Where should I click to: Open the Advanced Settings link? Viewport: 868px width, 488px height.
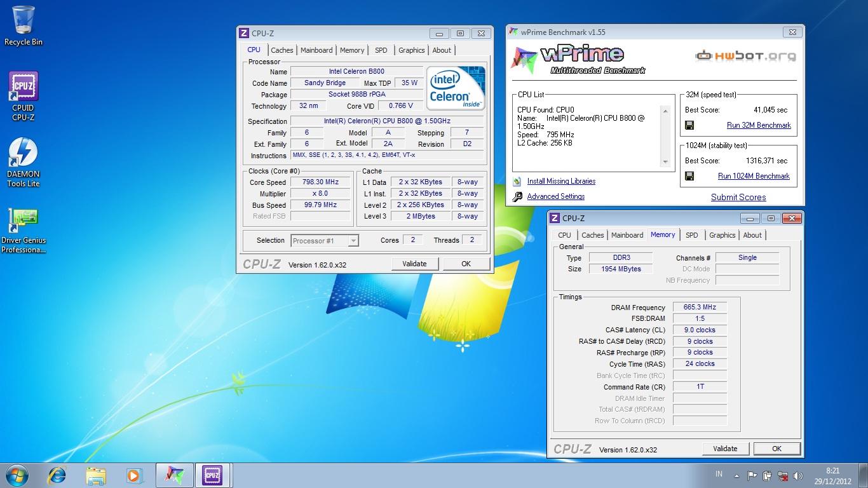pyautogui.click(x=556, y=196)
